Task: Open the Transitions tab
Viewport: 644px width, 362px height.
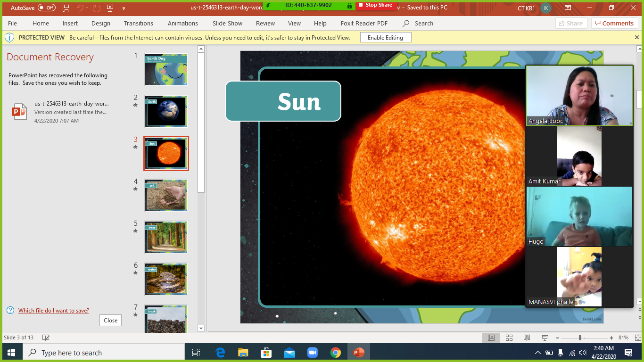Action: click(139, 23)
